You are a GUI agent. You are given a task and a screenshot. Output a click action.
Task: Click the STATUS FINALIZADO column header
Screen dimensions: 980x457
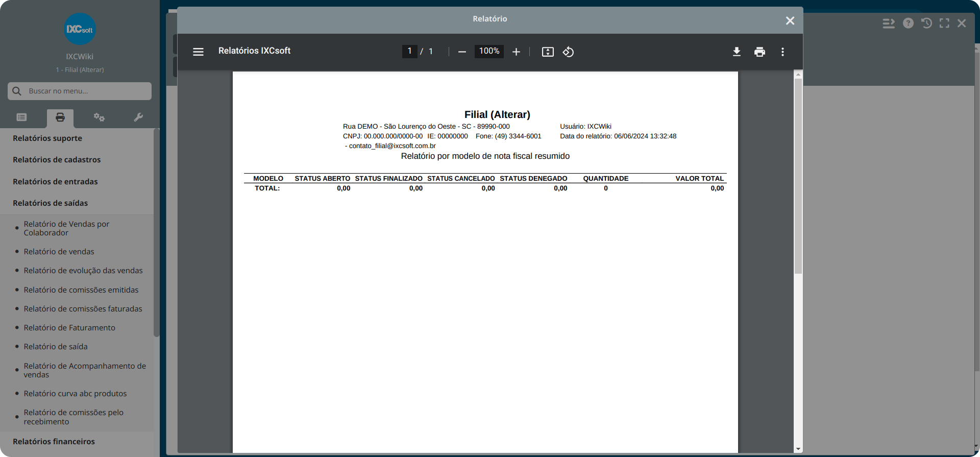tap(389, 179)
